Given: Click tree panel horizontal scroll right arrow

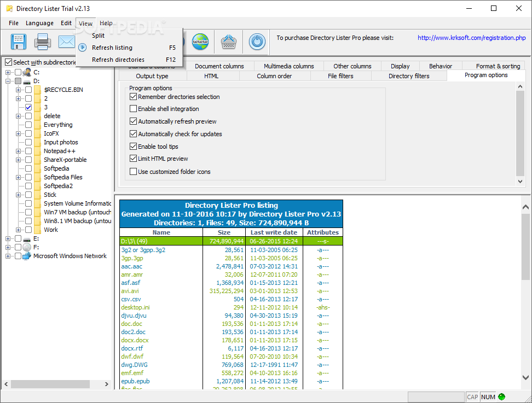Looking at the screenshot, I should (107, 384).
